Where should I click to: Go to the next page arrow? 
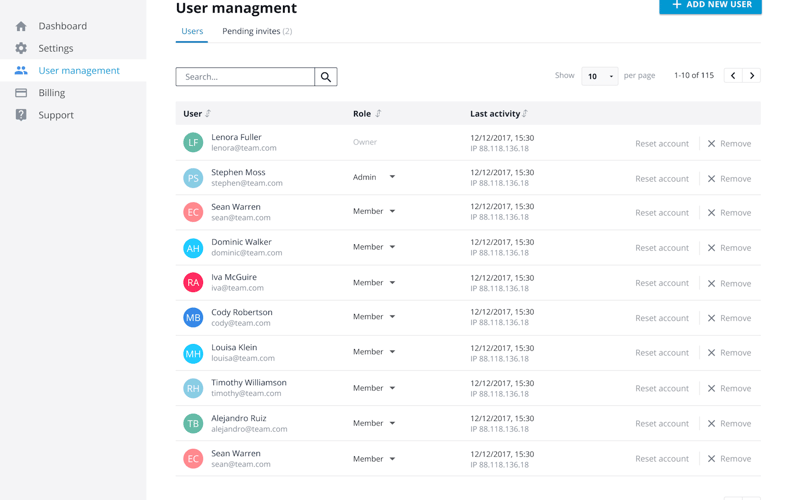click(x=752, y=76)
